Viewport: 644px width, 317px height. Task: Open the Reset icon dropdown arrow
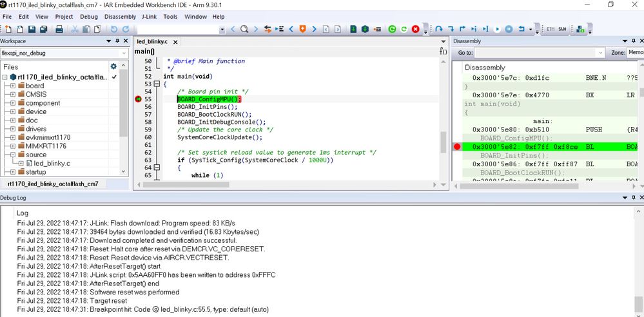pos(531,30)
